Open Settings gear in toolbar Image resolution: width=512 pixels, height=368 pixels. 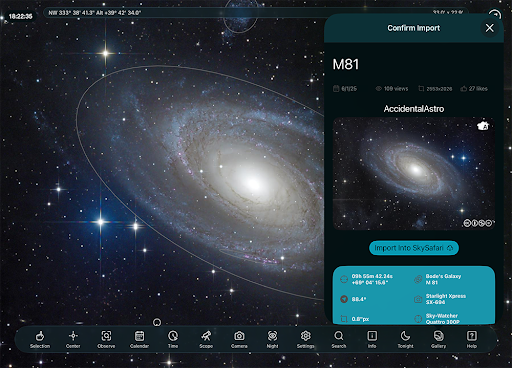(x=306, y=339)
